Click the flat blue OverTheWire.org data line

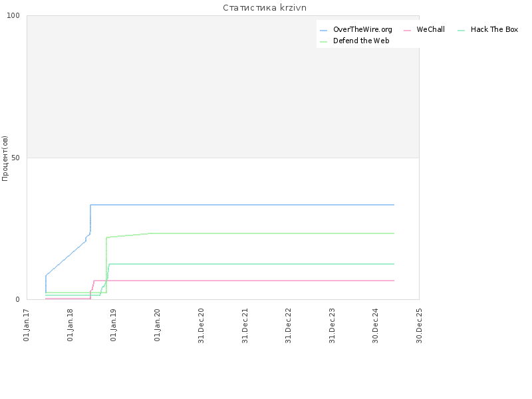pyautogui.click(x=266, y=205)
